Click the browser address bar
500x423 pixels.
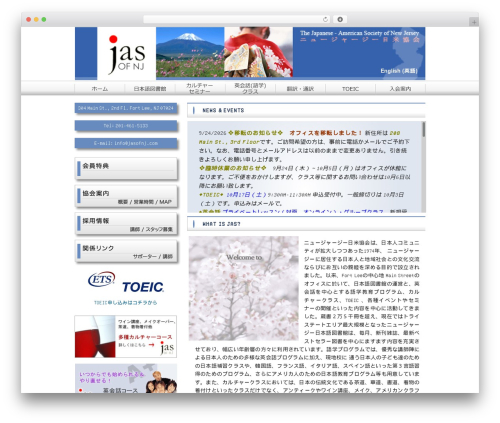pyautogui.click(x=236, y=19)
